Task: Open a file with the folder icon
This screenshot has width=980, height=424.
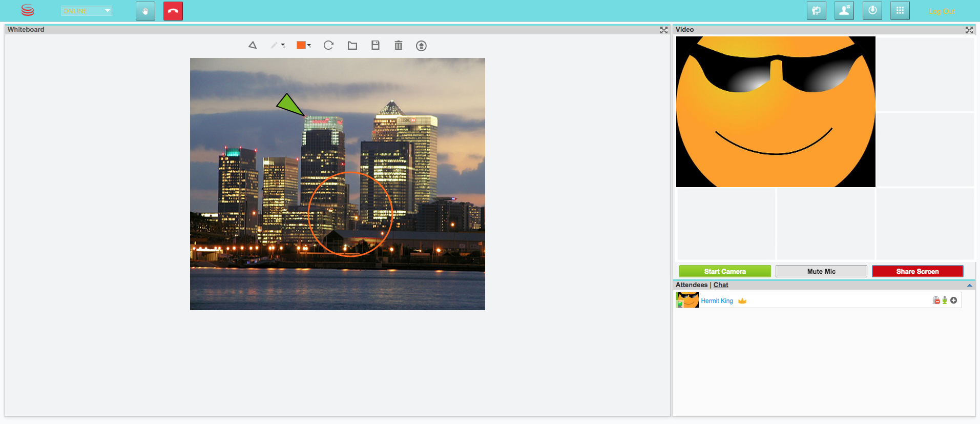Action: (352, 46)
